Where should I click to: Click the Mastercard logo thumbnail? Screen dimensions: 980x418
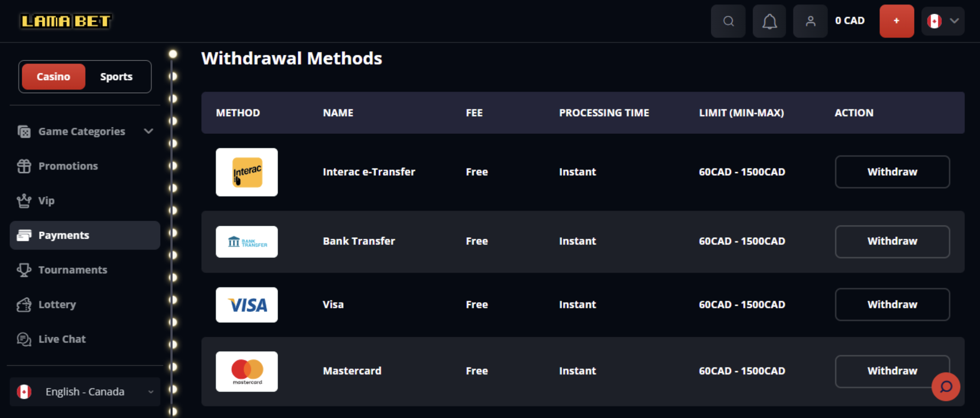(x=247, y=371)
